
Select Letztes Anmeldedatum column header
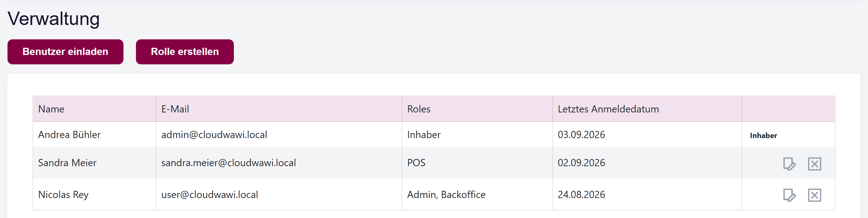pos(647,109)
